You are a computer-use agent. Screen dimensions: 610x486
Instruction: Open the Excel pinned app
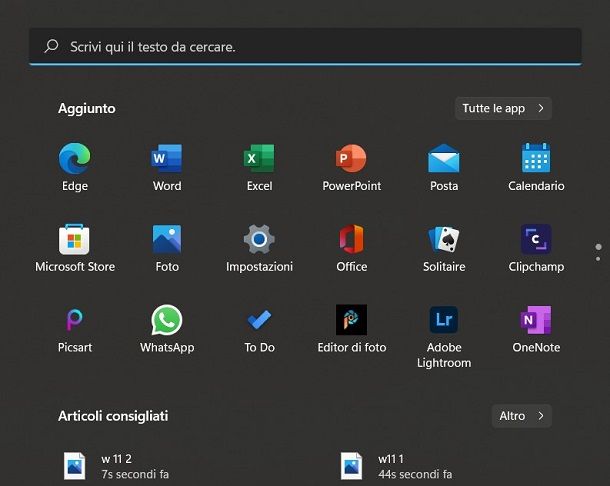tap(259, 167)
